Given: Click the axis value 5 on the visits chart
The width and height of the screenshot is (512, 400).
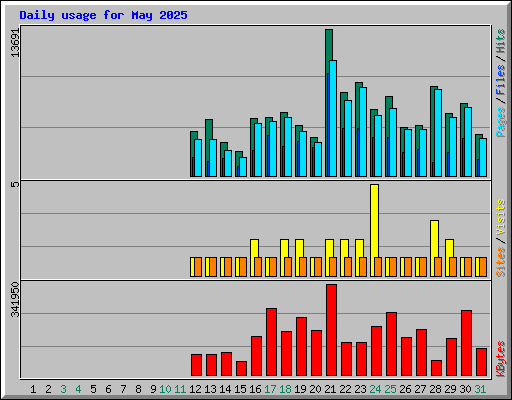Looking at the screenshot, I should pos(15,184).
